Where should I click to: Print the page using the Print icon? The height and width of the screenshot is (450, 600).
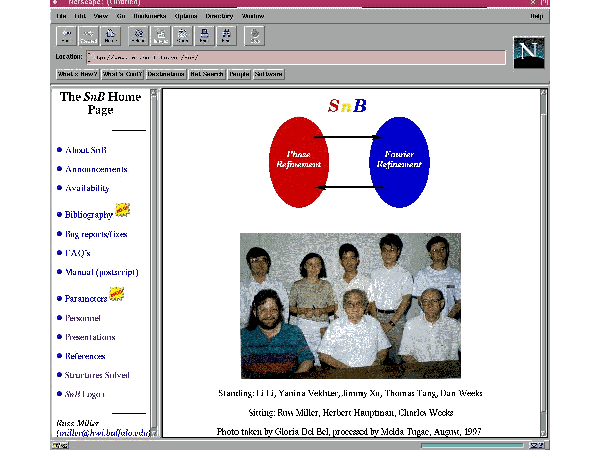[204, 36]
